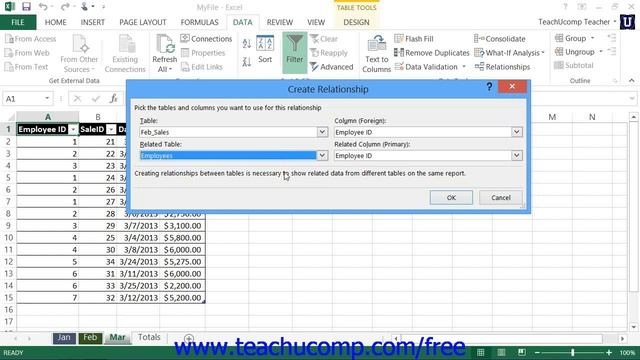Sort Z to A descending

(247, 62)
